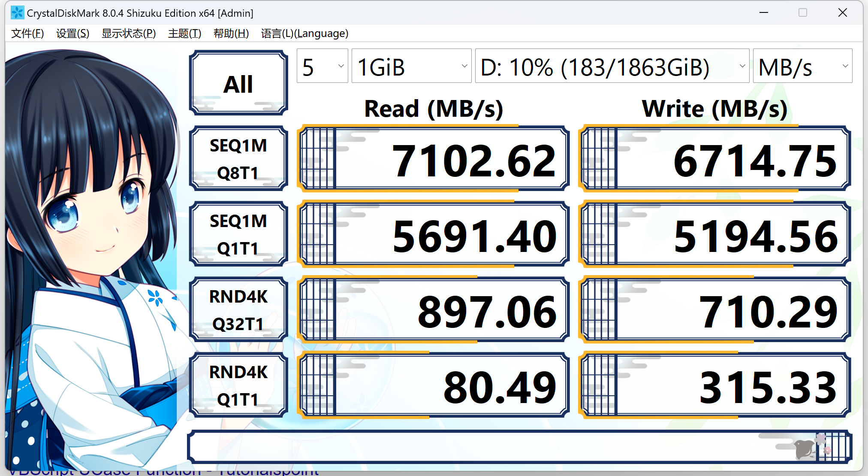Start the SEQ1M Q8T1 test
Screen dimensions: 868x476
tap(238, 159)
